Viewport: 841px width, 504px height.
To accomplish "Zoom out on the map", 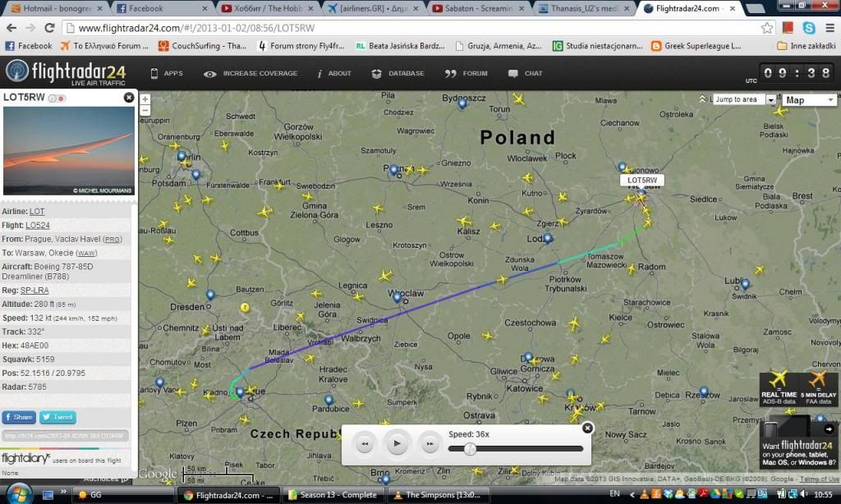I will [145, 111].
